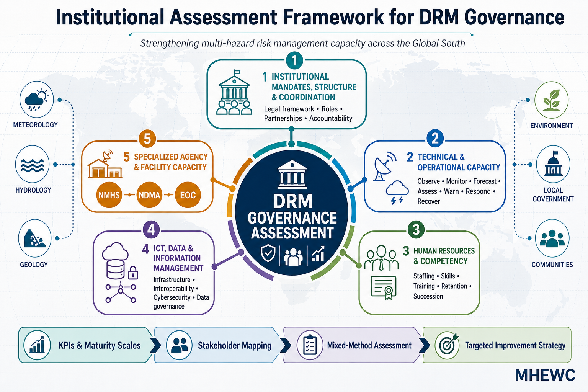The width and height of the screenshot is (588, 392).
Task: Click the LOCAL GOVERNMENT label
Action: click(x=553, y=194)
